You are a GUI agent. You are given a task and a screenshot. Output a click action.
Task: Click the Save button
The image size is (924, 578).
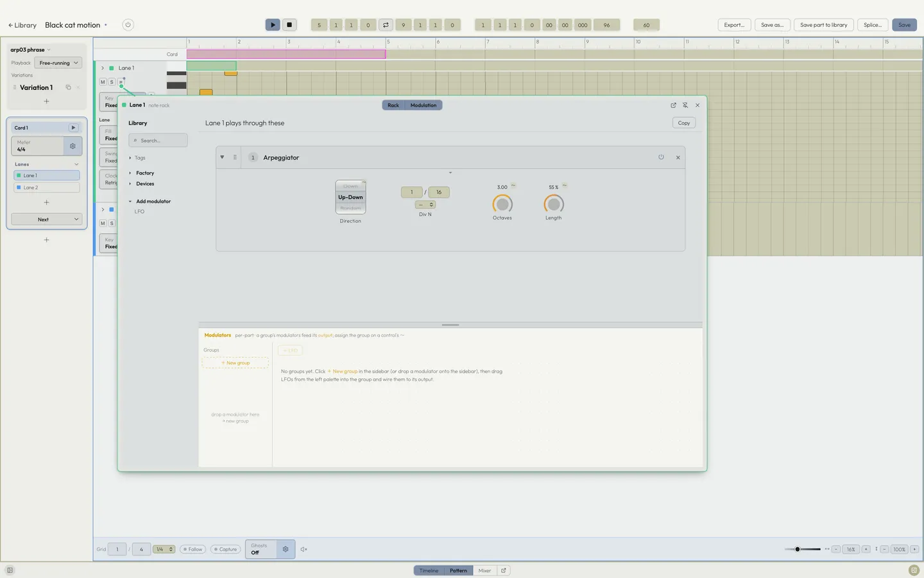904,25
